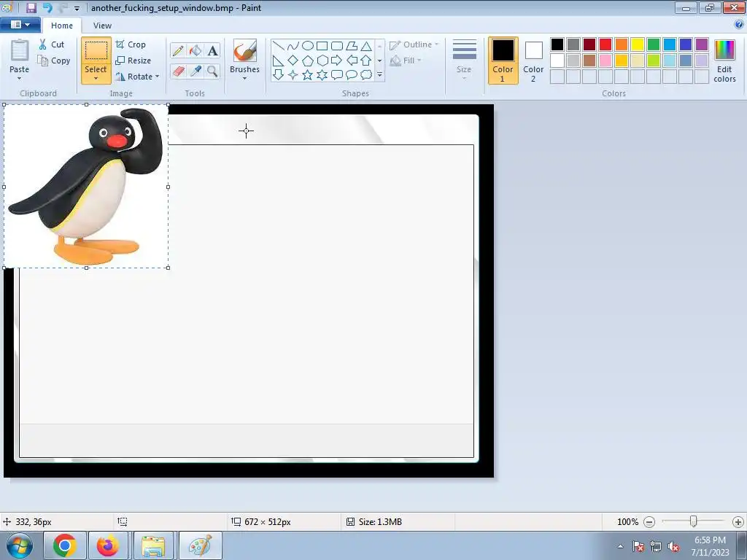The height and width of the screenshot is (560, 747).
Task: Choose the Pentagon shape
Action: tap(308, 61)
